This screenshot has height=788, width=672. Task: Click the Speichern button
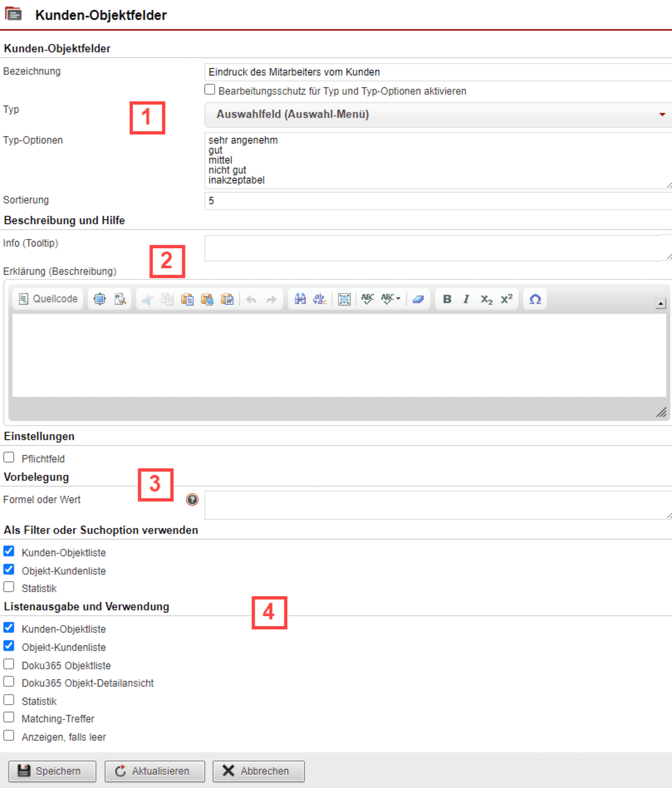pos(52,771)
